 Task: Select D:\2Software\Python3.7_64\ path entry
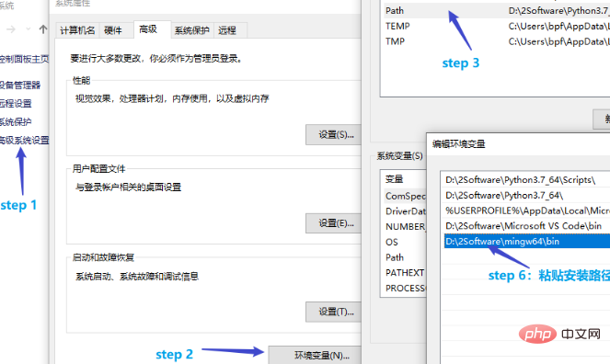527,195
